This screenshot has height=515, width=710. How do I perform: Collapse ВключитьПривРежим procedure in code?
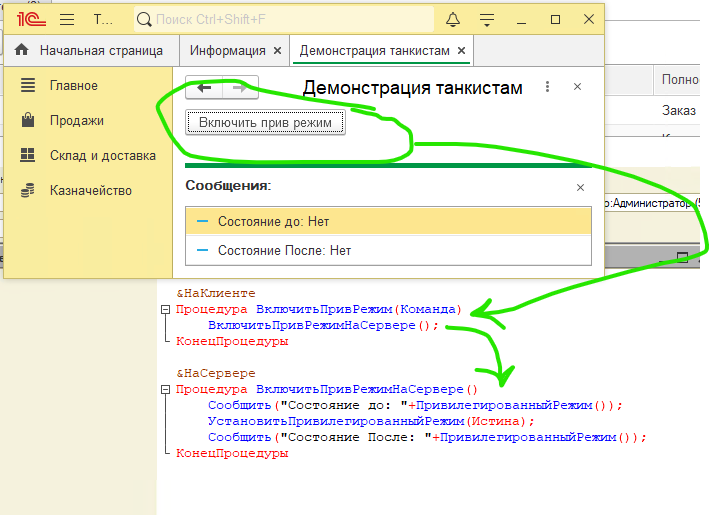tap(165, 309)
